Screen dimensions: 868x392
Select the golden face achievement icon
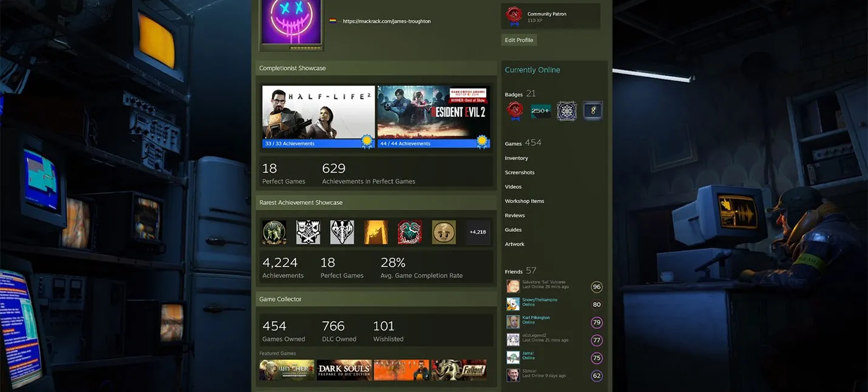(x=444, y=232)
